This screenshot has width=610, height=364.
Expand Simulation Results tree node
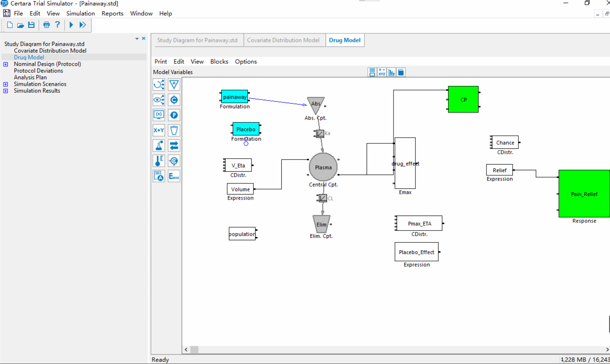tap(6, 91)
